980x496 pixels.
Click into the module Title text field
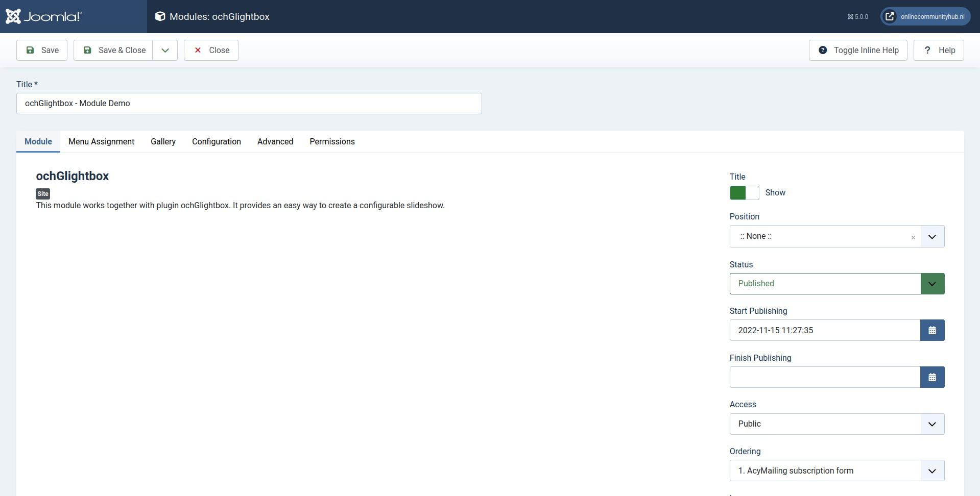[x=249, y=104]
